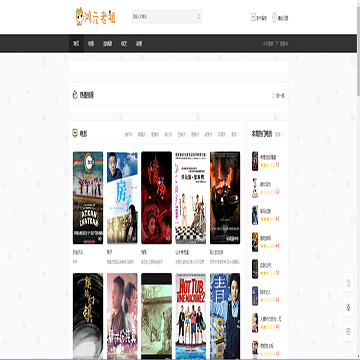
Task: Open the 房子 movie poster
Action: [x=122, y=198]
